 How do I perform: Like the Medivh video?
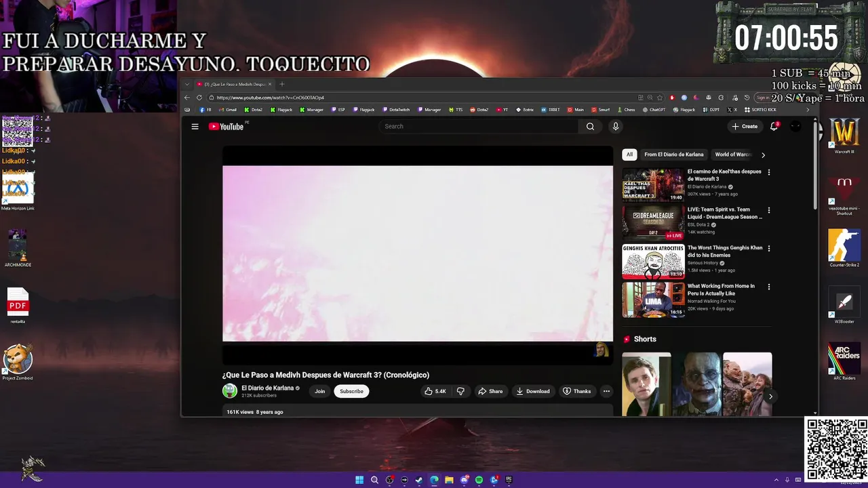(435, 391)
